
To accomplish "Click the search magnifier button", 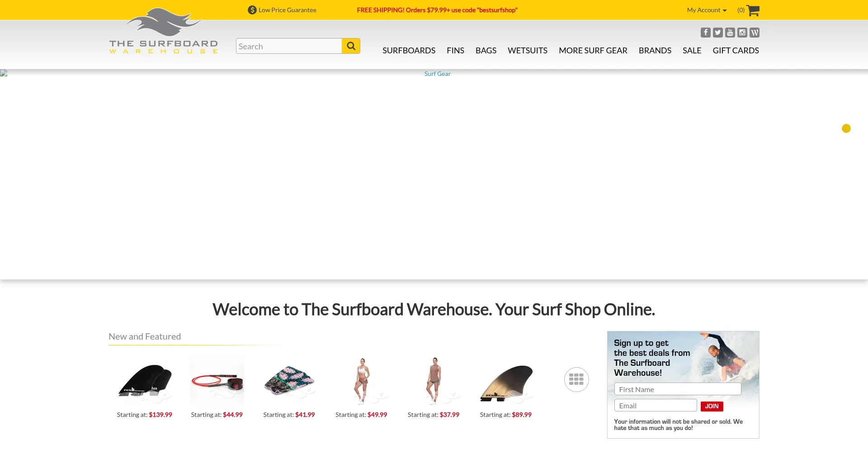I will pyautogui.click(x=351, y=46).
